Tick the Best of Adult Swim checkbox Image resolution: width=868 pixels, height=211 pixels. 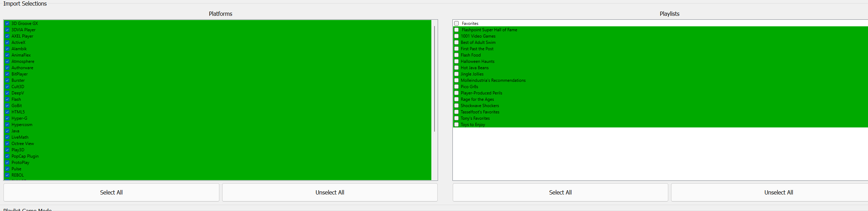click(x=457, y=42)
